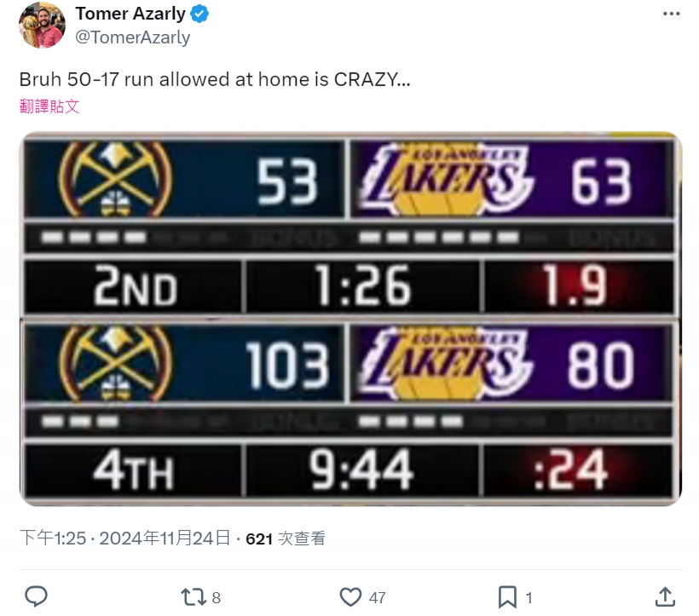699x616 pixels.
Task: Repost the tweet using retweet icon
Action: coord(194,596)
